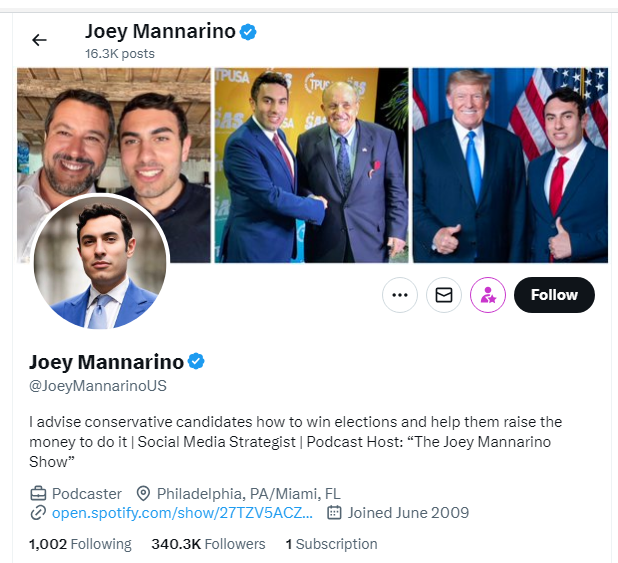View the 1,002 Following list
The height and width of the screenshot is (563, 618).
pos(80,544)
